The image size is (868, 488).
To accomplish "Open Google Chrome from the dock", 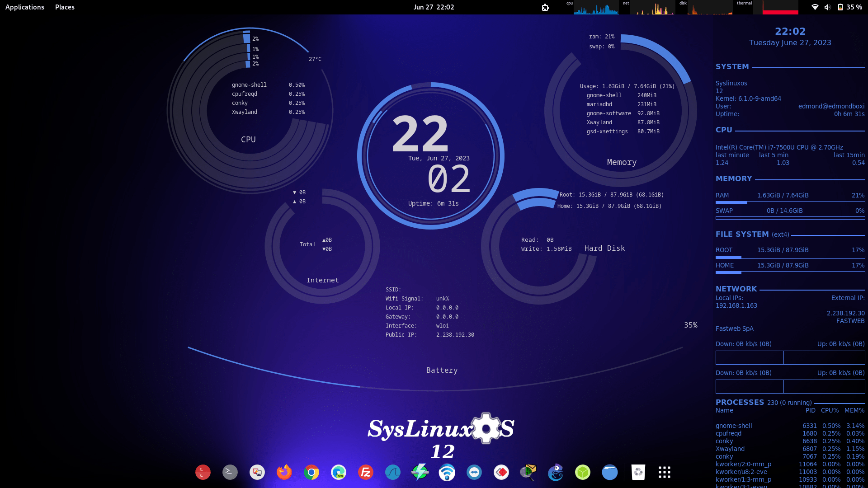I will (312, 472).
